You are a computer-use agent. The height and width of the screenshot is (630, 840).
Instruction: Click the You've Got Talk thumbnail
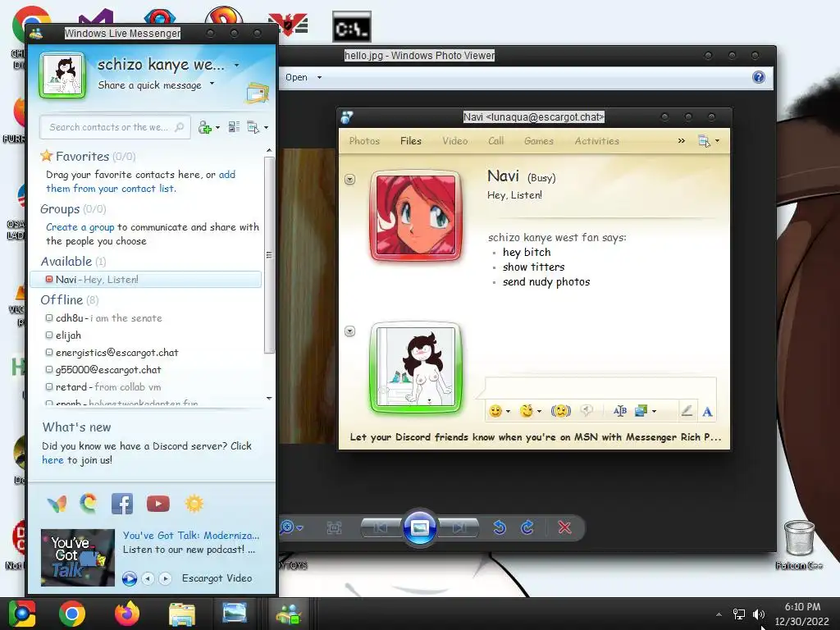pos(78,557)
